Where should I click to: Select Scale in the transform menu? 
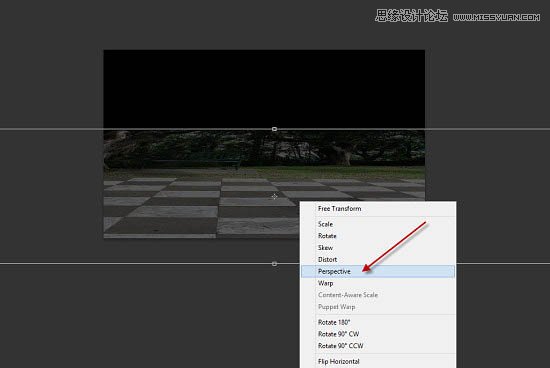click(x=378, y=224)
